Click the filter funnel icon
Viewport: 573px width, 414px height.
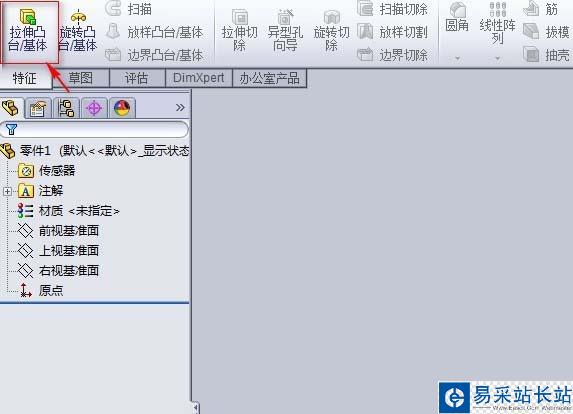click(12, 129)
